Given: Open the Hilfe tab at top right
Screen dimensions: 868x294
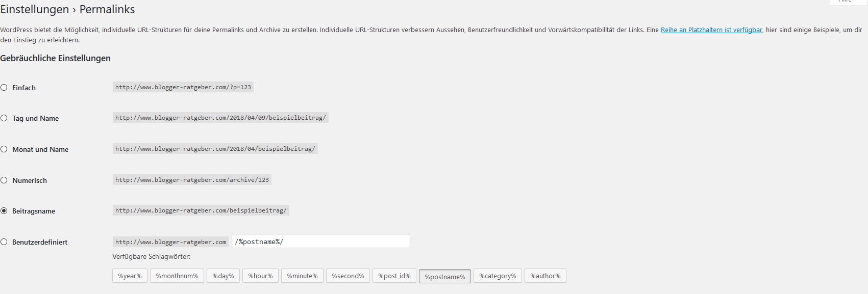Looking at the screenshot, I should [x=849, y=2].
